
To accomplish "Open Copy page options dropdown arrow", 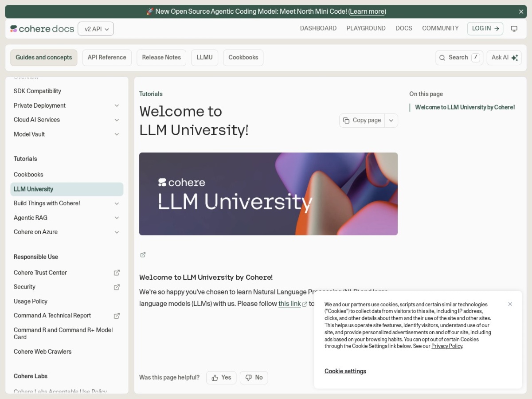I will [x=391, y=121].
